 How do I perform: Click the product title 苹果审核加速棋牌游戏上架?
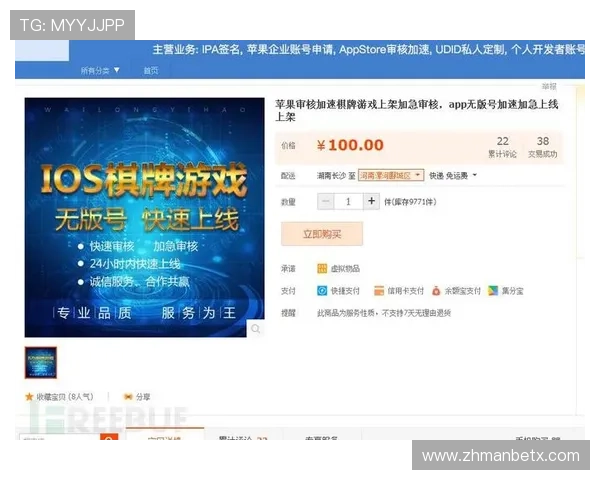[x=417, y=110]
